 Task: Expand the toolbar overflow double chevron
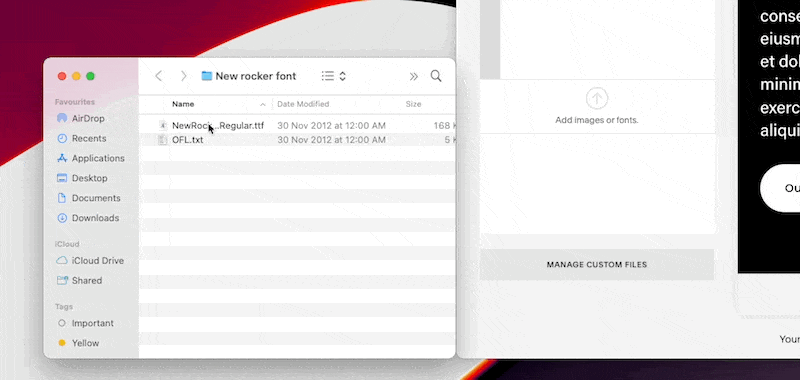click(413, 77)
